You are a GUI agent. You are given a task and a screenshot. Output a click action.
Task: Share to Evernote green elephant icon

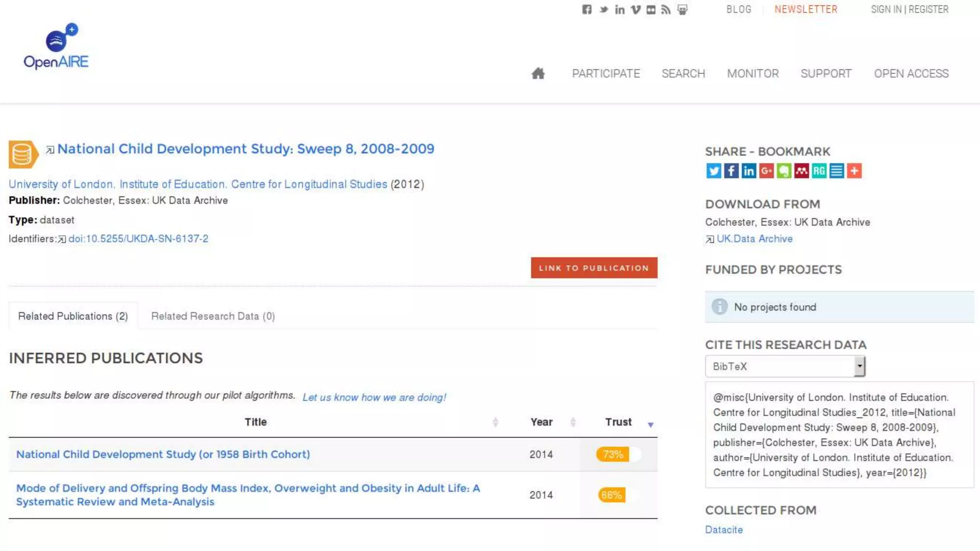(x=784, y=171)
